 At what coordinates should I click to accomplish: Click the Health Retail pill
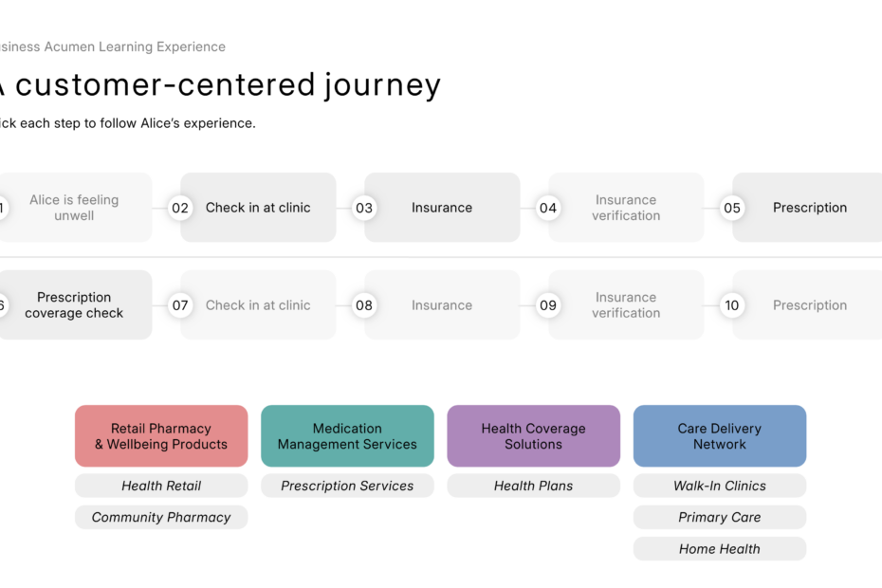161,486
